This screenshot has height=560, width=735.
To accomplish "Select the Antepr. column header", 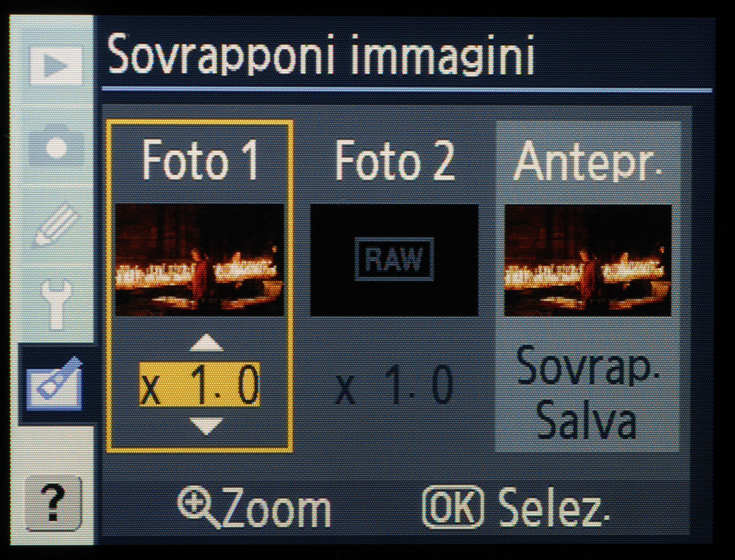I will (x=589, y=162).
